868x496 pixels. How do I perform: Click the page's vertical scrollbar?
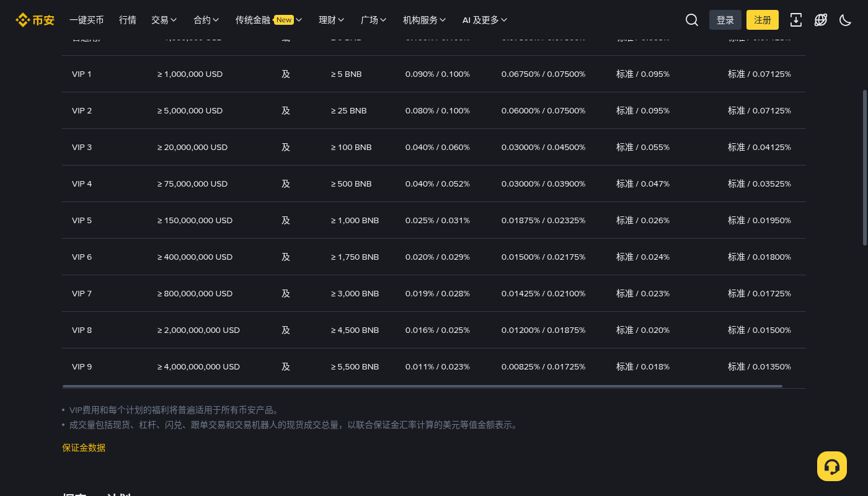pyautogui.click(x=865, y=167)
